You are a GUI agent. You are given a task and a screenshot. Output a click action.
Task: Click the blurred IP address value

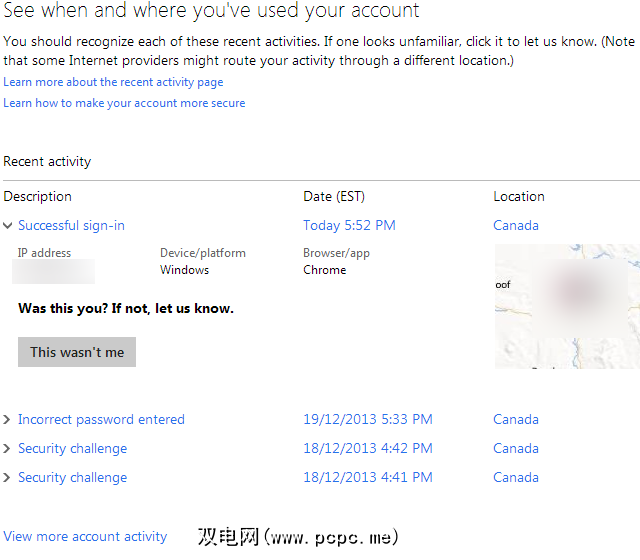(x=56, y=271)
